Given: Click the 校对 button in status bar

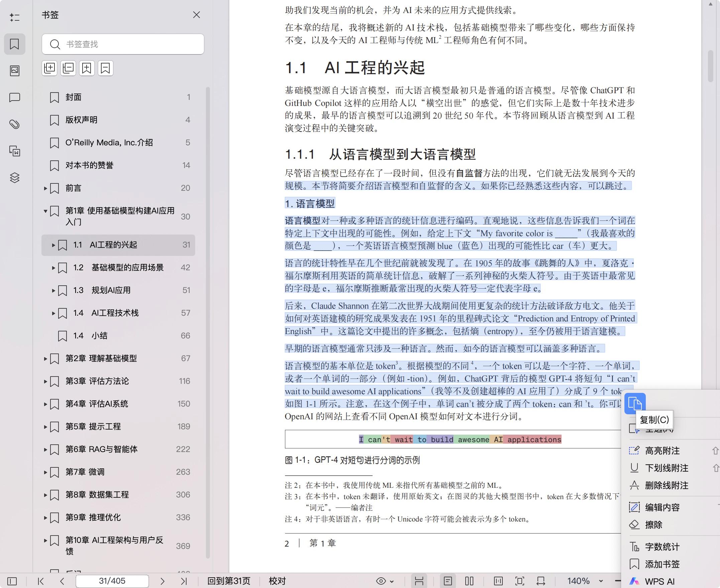Looking at the screenshot, I should click(x=277, y=581).
